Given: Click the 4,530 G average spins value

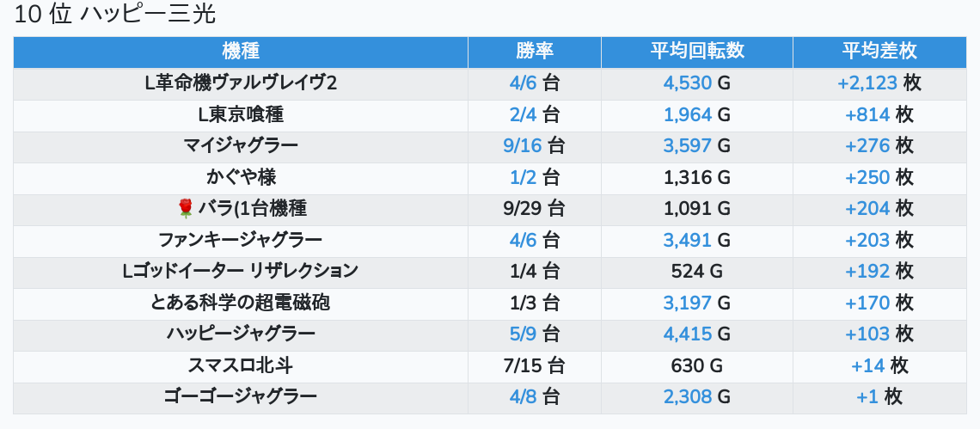Looking at the screenshot, I should point(696,83).
